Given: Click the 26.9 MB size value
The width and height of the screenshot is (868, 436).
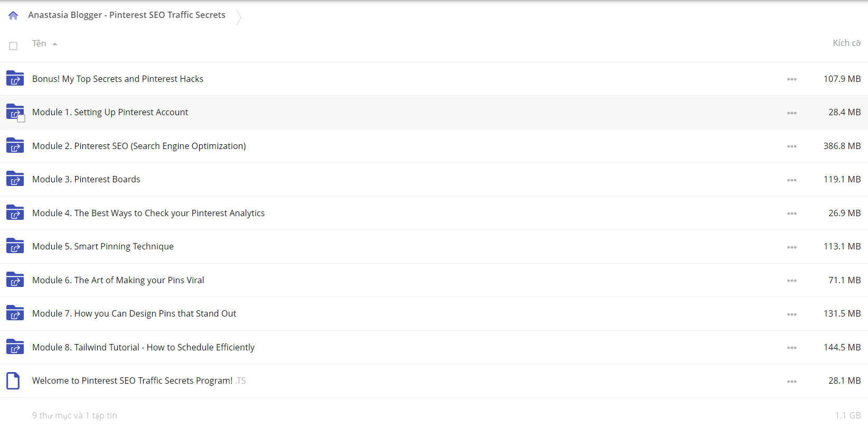Looking at the screenshot, I should coord(844,213).
